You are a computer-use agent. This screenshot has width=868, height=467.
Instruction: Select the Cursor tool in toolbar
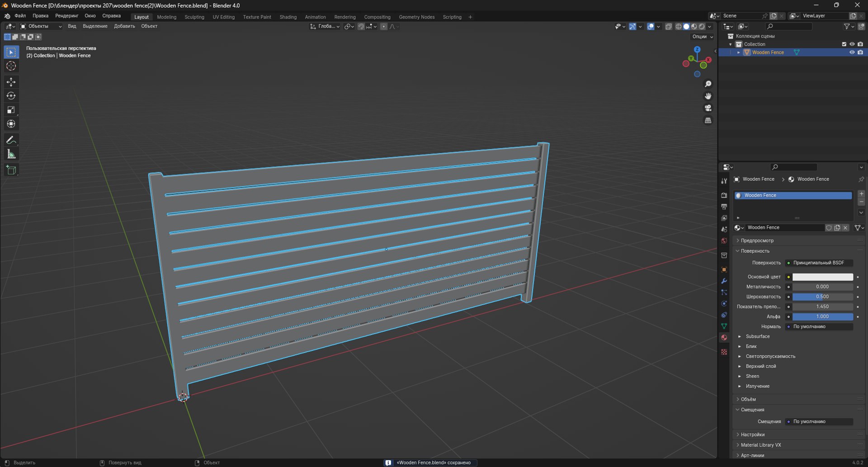pyautogui.click(x=11, y=66)
